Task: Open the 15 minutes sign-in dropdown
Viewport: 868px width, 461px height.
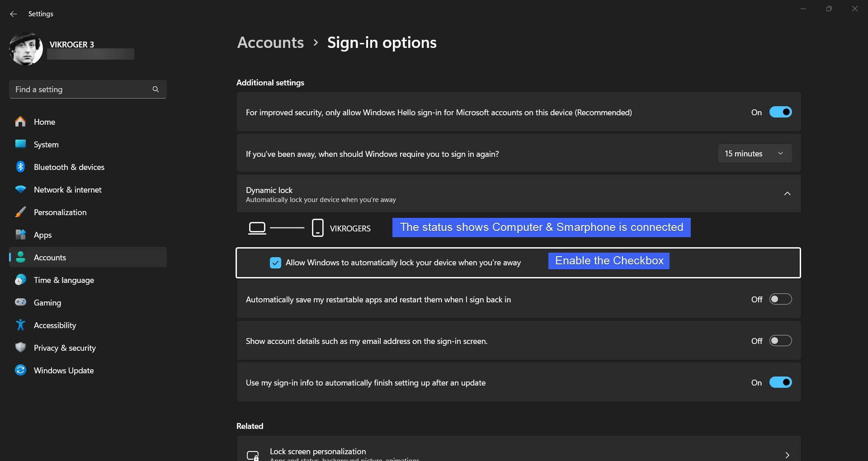Action: (755, 154)
